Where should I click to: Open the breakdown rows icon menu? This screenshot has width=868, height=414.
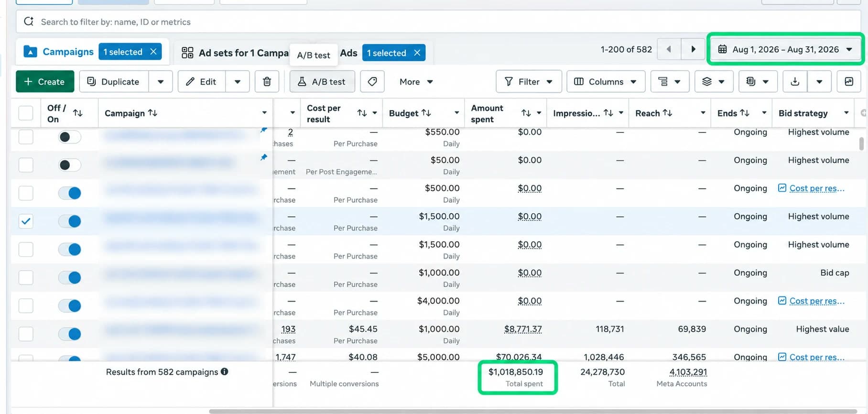tap(670, 82)
